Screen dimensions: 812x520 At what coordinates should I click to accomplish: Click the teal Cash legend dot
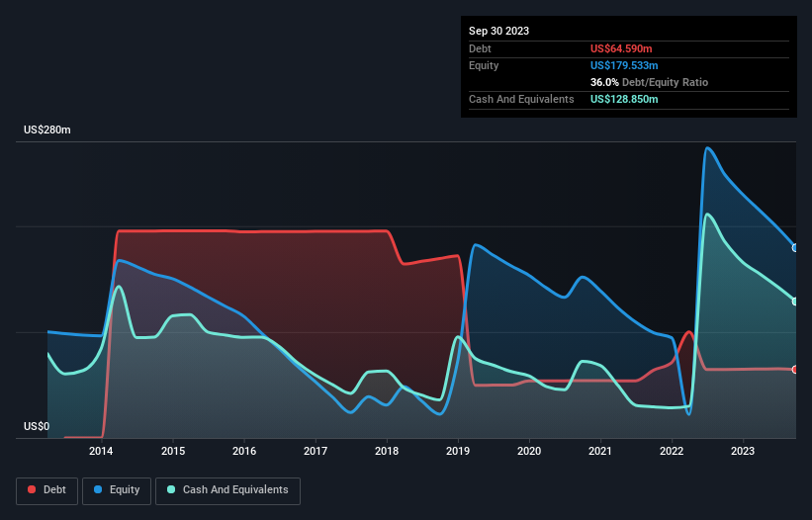click(171, 489)
